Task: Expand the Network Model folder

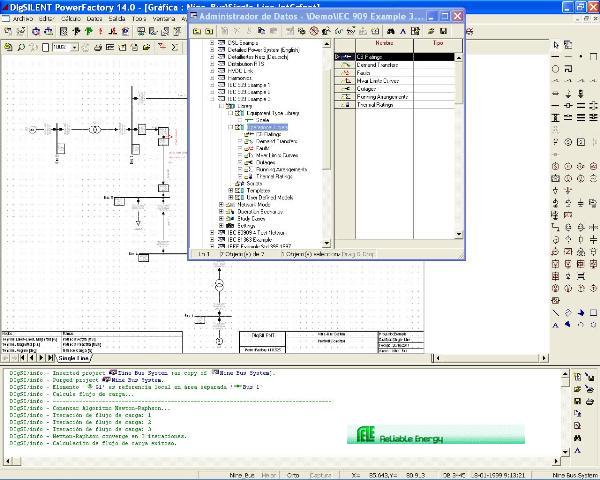Action: tap(221, 204)
